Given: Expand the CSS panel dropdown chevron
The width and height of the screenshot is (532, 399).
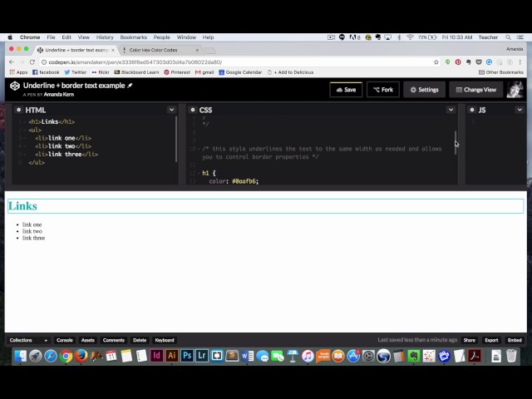Looking at the screenshot, I should point(451,110).
